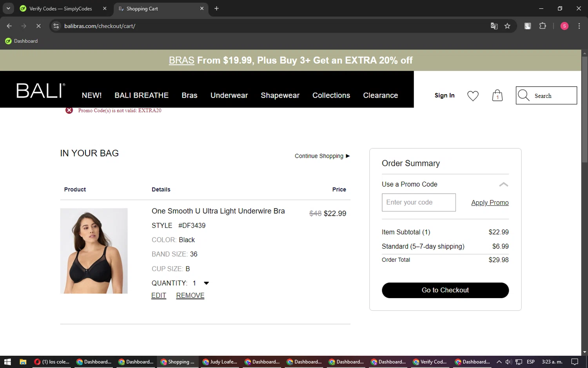Screen dimensions: 588x368
Task: Open browser extensions puzzle icon
Action: pyautogui.click(x=543, y=26)
